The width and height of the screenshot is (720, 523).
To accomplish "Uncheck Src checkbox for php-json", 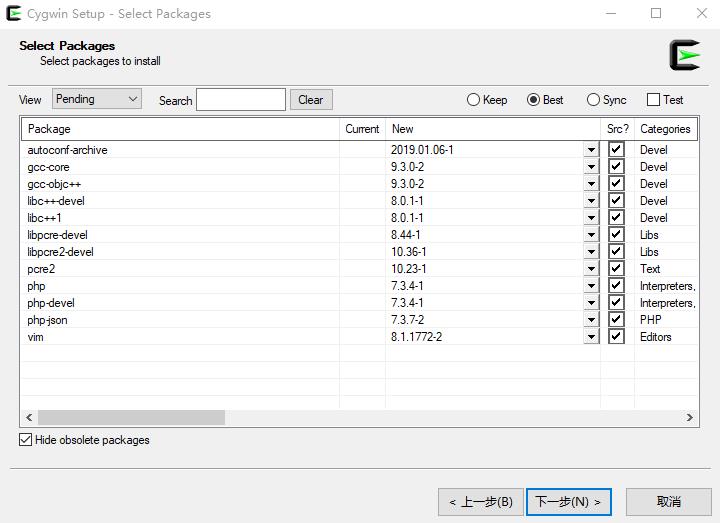I will pyautogui.click(x=616, y=319).
